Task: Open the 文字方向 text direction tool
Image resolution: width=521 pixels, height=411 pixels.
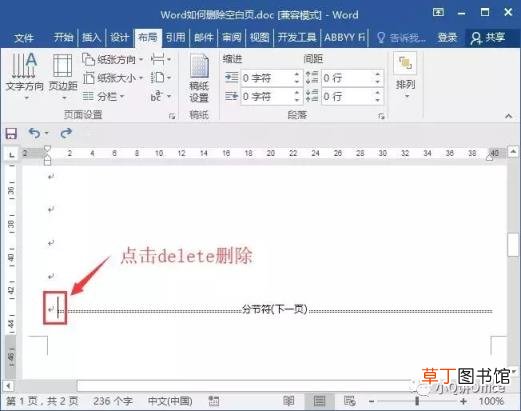Action: pyautogui.click(x=24, y=76)
